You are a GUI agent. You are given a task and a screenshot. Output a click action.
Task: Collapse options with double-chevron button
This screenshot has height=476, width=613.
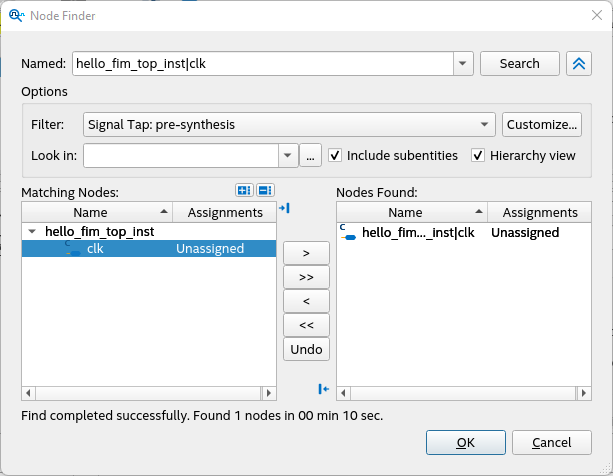578,63
